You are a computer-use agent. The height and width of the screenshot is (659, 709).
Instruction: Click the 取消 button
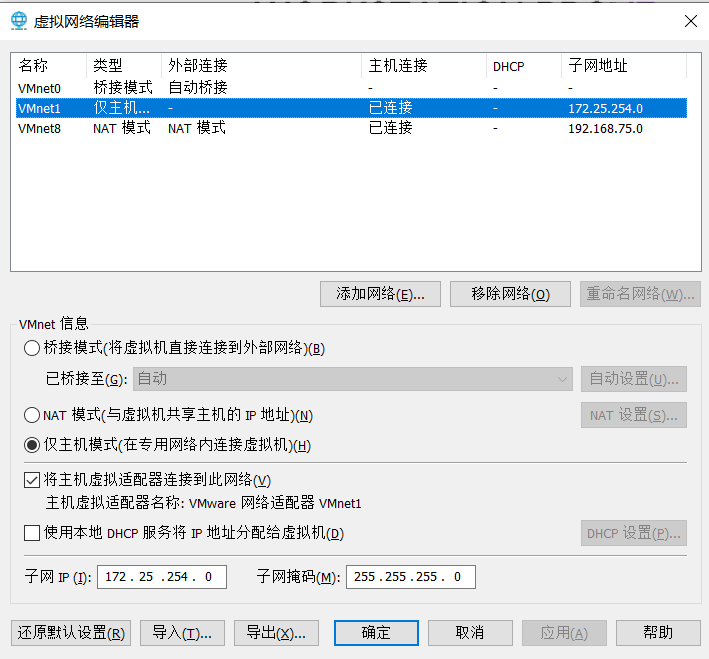click(470, 633)
